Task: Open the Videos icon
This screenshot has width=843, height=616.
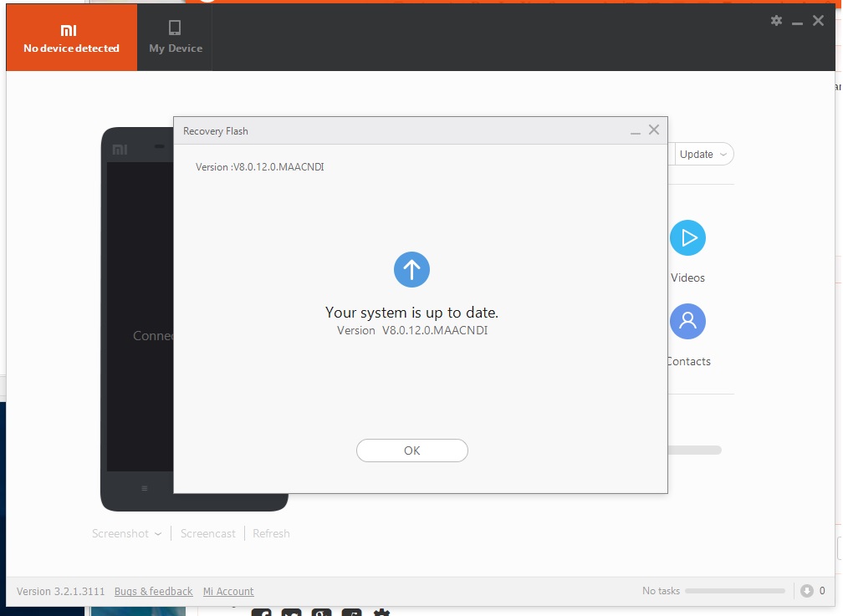Action: (x=687, y=237)
